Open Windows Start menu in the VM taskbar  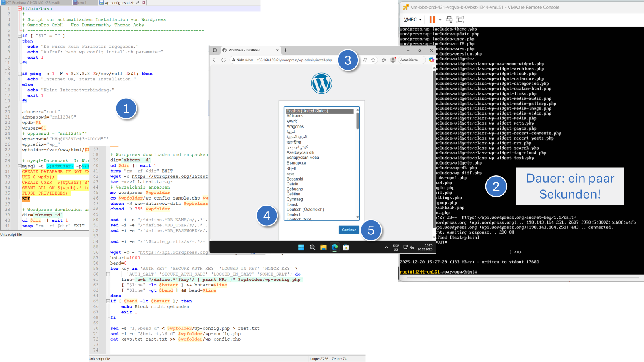click(301, 247)
